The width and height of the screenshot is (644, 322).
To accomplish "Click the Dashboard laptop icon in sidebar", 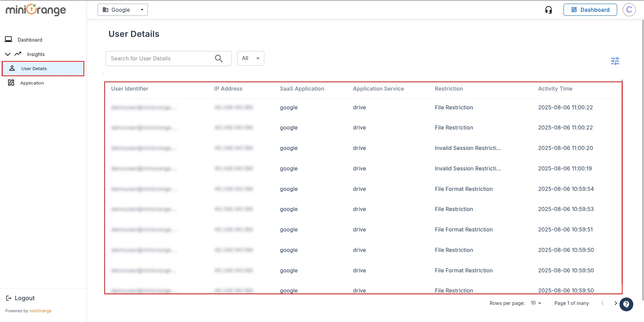I will pos(8,39).
